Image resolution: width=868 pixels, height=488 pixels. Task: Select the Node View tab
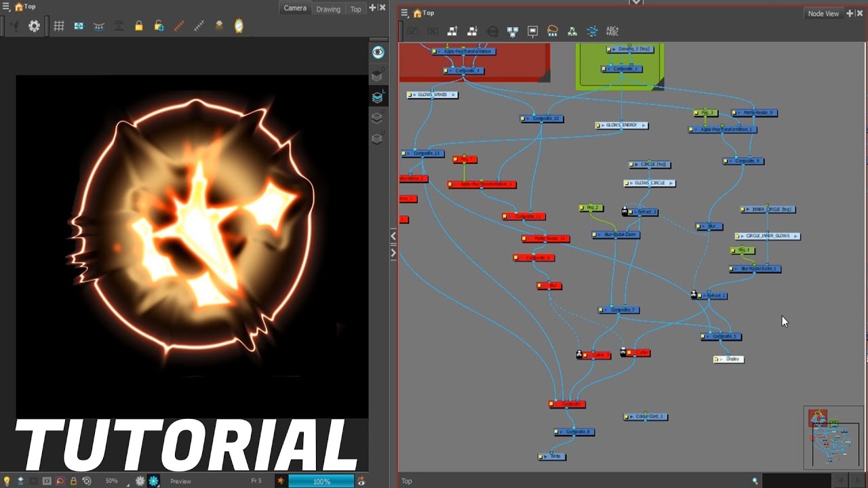[x=823, y=14]
